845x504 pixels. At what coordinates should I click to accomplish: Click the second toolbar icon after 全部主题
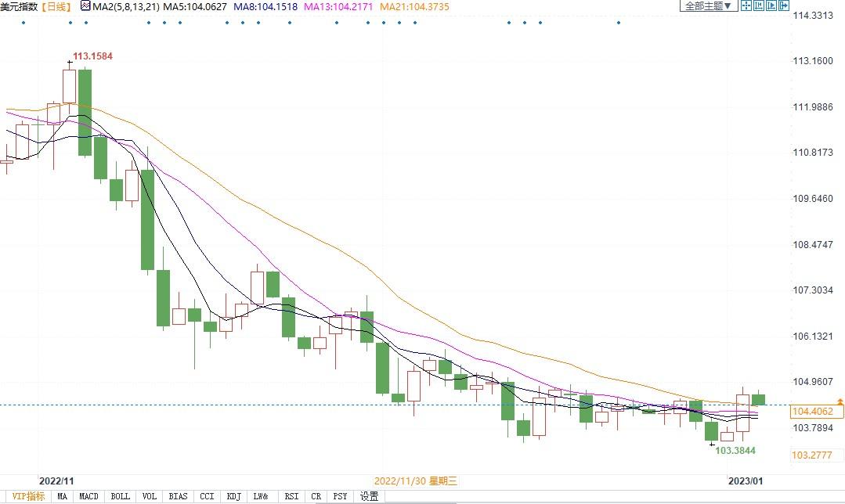tap(759, 6)
